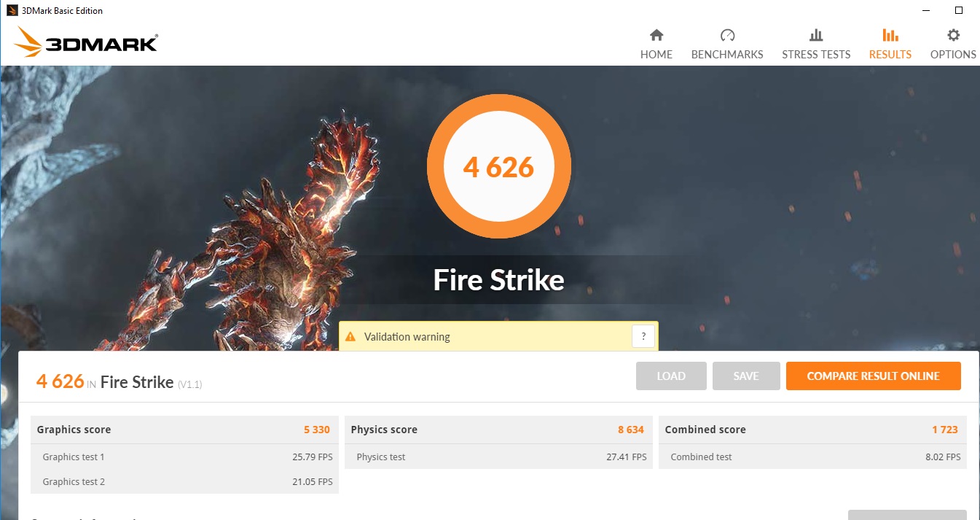Click the 8.02 FPS value
Image resolution: width=980 pixels, height=520 pixels.
pos(943,457)
